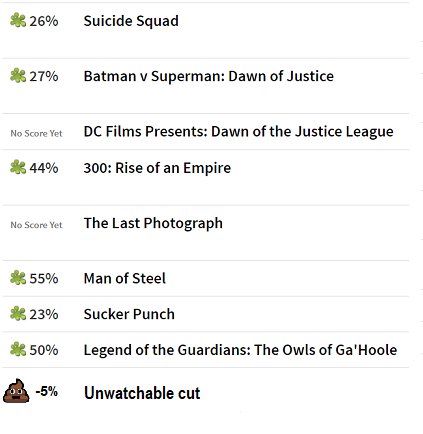Viewport: 423px width, 434px height.
Task: Click the -5% score label
Action: coord(46,391)
